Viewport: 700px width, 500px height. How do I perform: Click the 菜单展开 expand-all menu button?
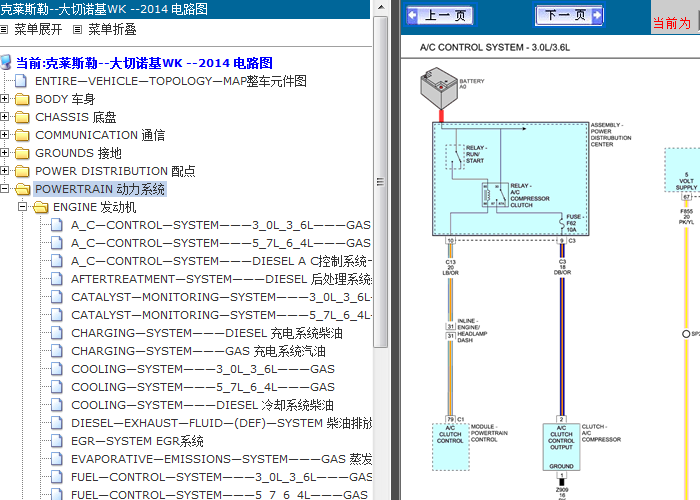click(x=31, y=29)
